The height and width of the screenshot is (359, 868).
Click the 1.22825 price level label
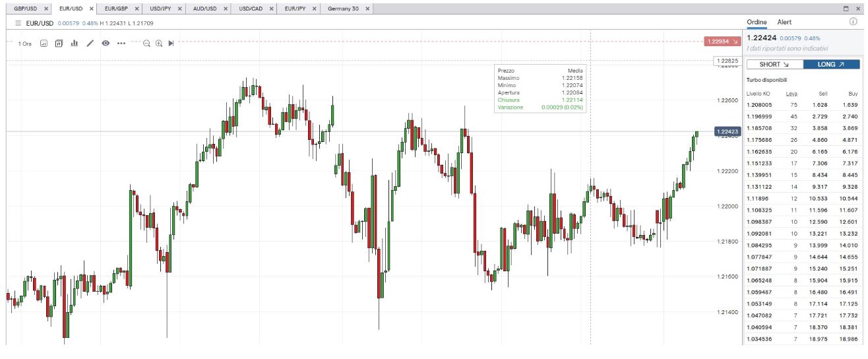[x=728, y=61]
